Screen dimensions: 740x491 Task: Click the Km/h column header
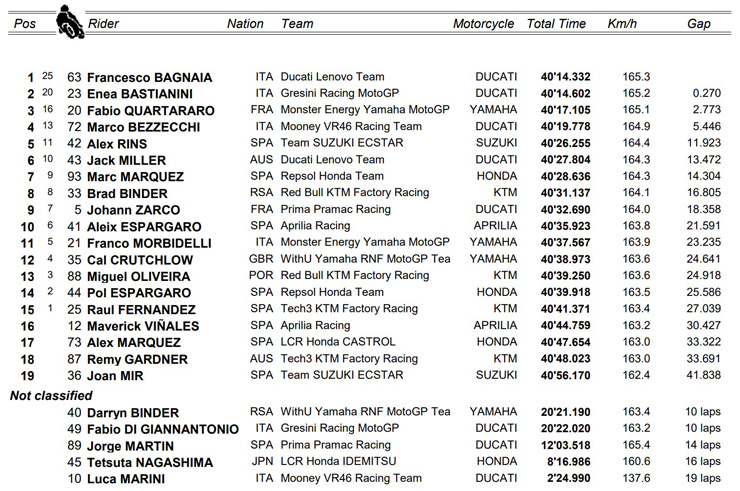(x=622, y=24)
